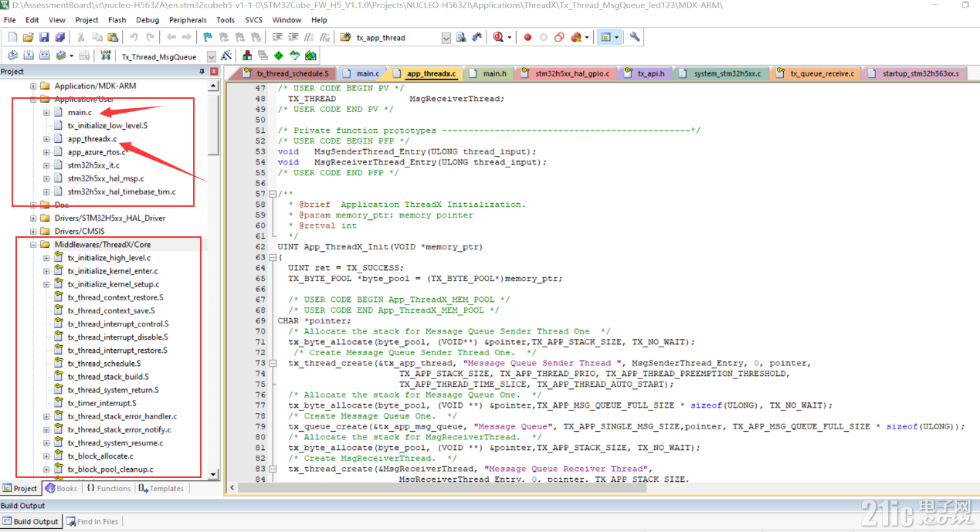Viewport: 980px width, 532px height.
Task: Click the Find in Files toolbar icon
Action: pyautogui.click(x=345, y=37)
